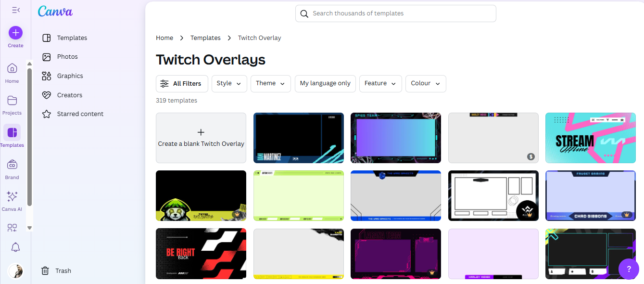The width and height of the screenshot is (644, 284).
Task: Open the grey overlay with yellow bar template
Action: point(299,254)
